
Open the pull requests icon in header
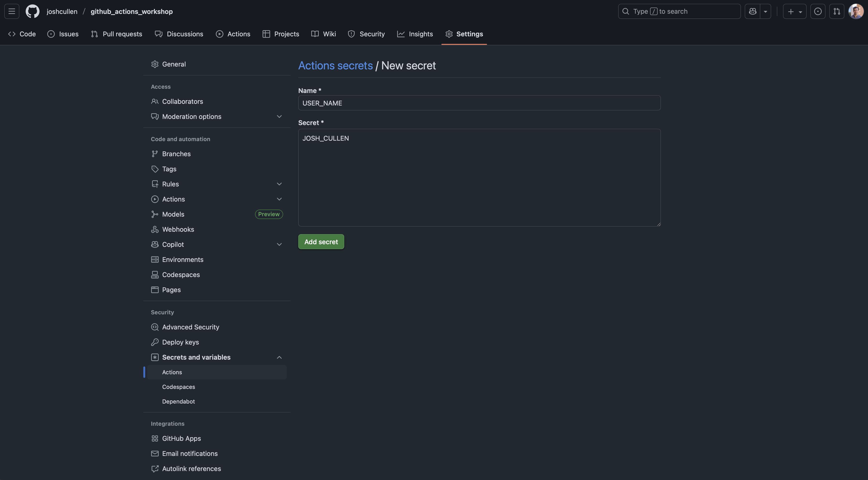(x=837, y=12)
